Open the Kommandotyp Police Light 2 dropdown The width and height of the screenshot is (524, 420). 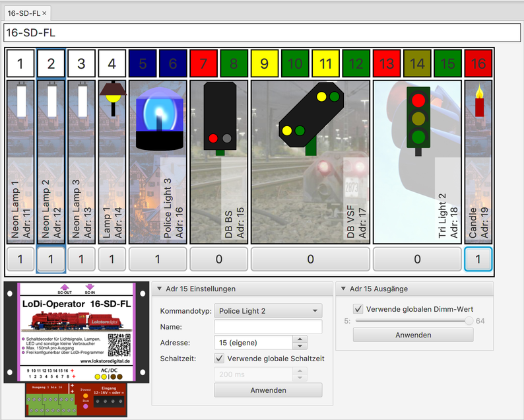[x=268, y=311]
